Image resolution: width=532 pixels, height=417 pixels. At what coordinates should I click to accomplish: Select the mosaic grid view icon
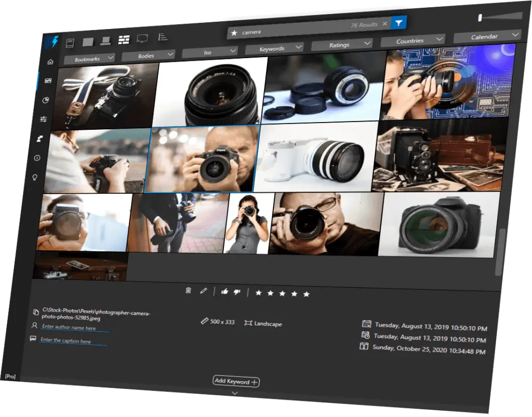click(x=124, y=40)
